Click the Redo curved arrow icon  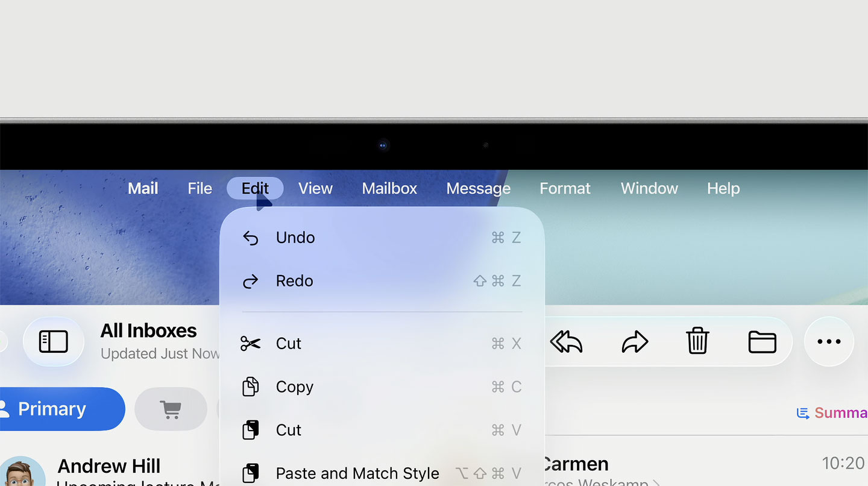click(x=250, y=281)
